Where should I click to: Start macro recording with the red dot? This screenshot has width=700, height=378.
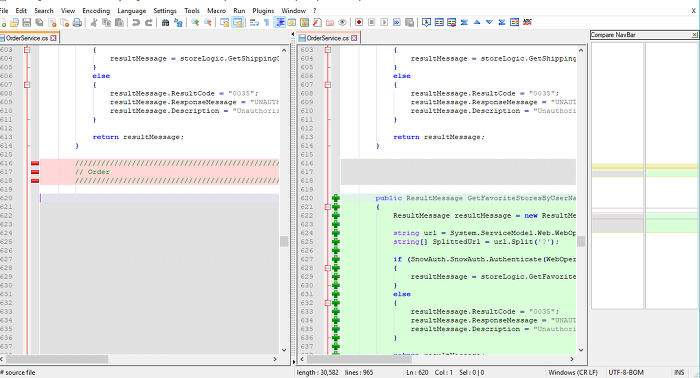pyautogui.click(x=359, y=22)
